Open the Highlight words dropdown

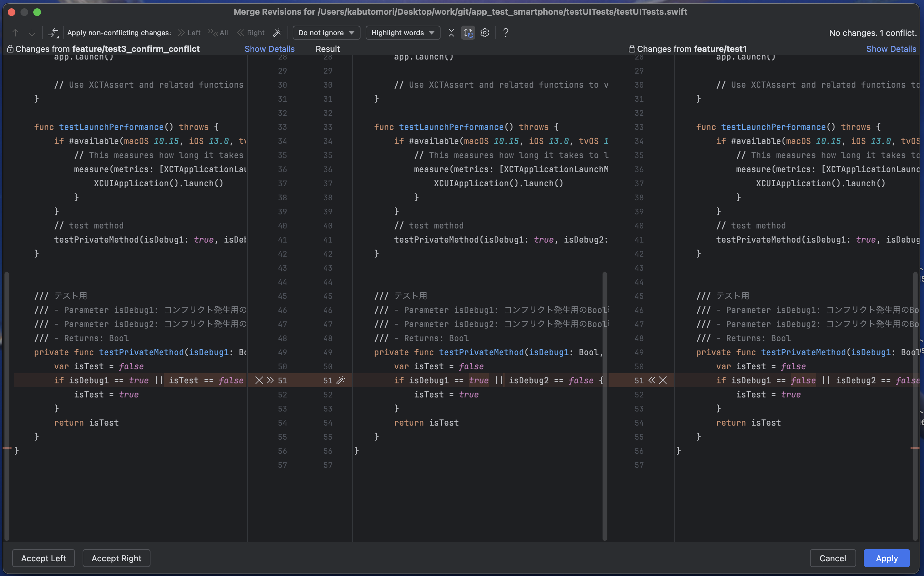(x=402, y=33)
